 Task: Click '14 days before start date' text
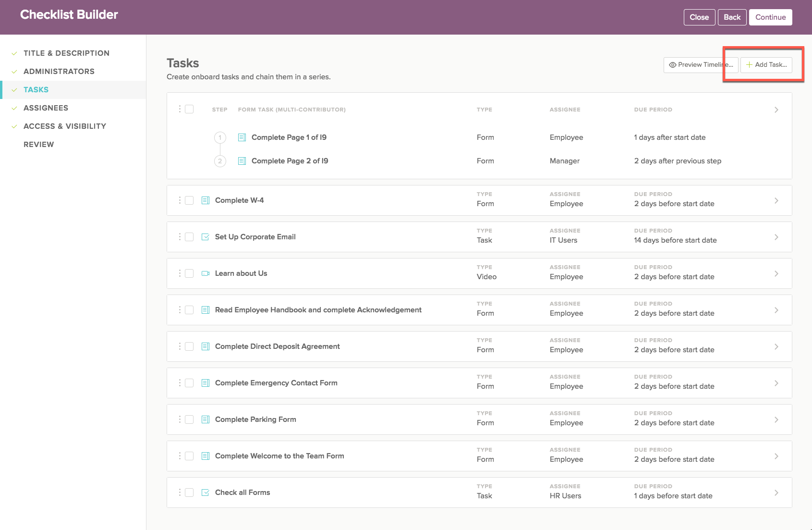675,240
